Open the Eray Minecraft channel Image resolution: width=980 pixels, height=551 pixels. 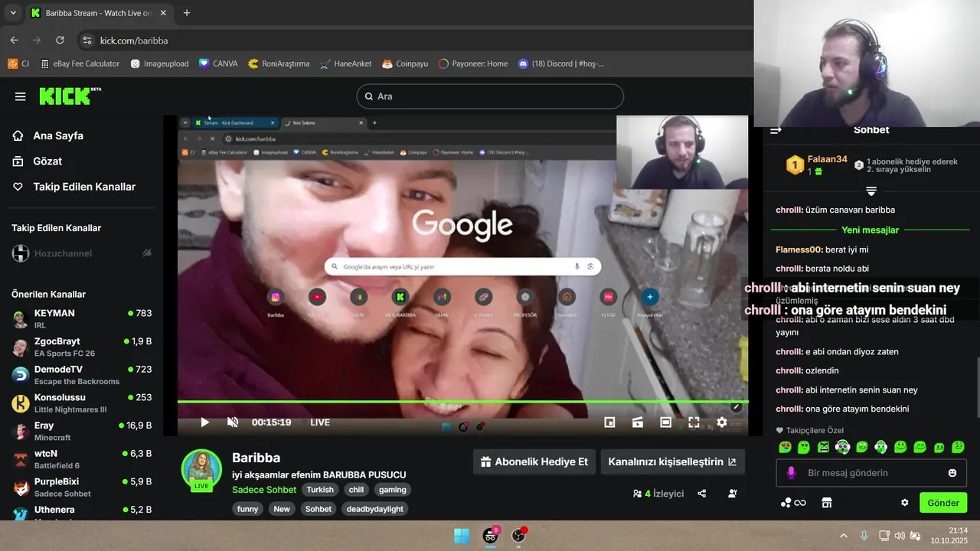tap(82, 432)
